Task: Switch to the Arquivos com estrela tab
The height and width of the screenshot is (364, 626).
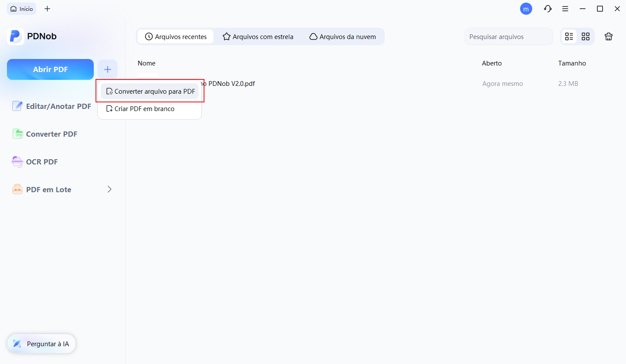Action: point(258,36)
